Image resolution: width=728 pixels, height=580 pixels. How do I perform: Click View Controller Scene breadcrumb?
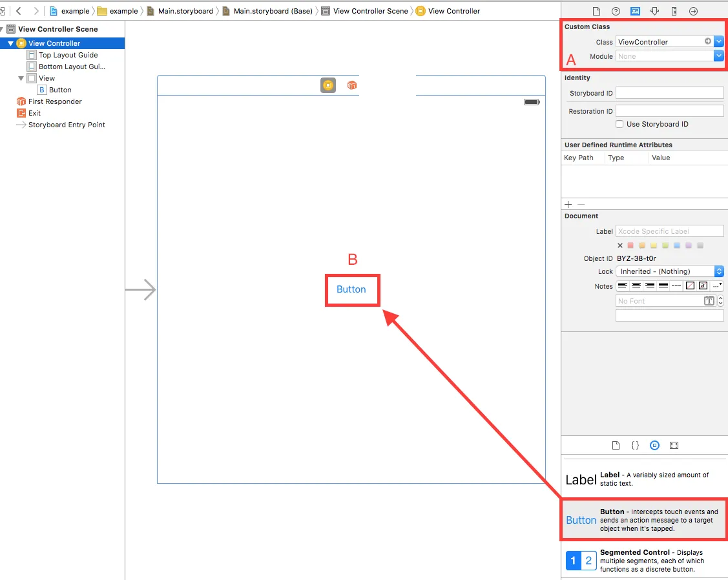[x=365, y=11]
